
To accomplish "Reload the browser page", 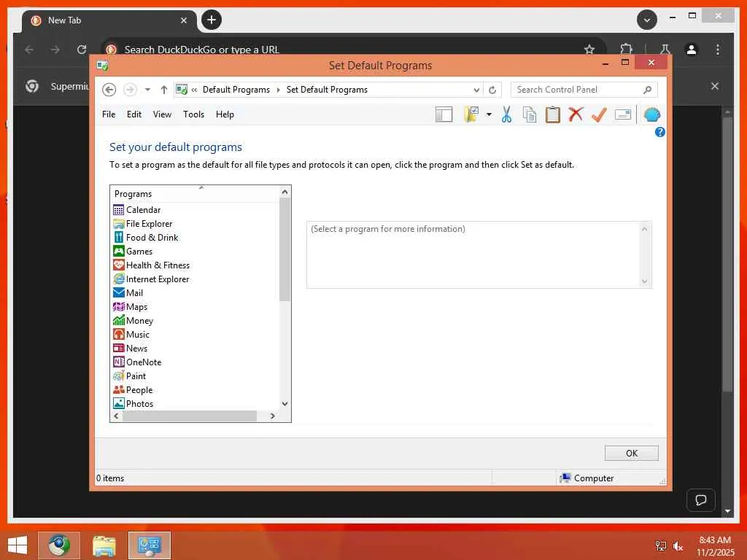I will 82,50.
